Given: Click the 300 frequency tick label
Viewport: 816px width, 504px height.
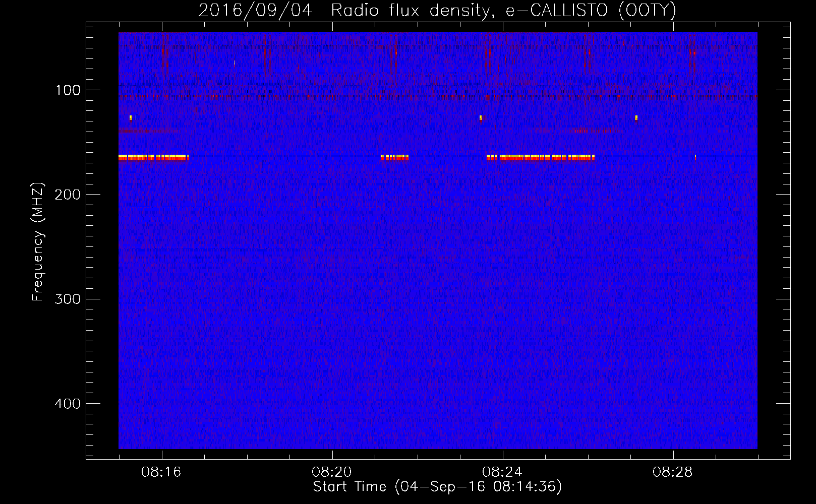Looking at the screenshot, I should [68, 299].
